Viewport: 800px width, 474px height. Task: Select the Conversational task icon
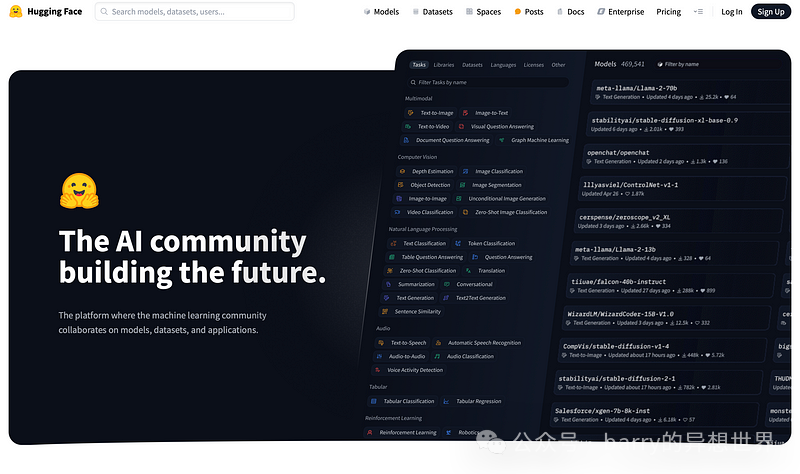446,284
